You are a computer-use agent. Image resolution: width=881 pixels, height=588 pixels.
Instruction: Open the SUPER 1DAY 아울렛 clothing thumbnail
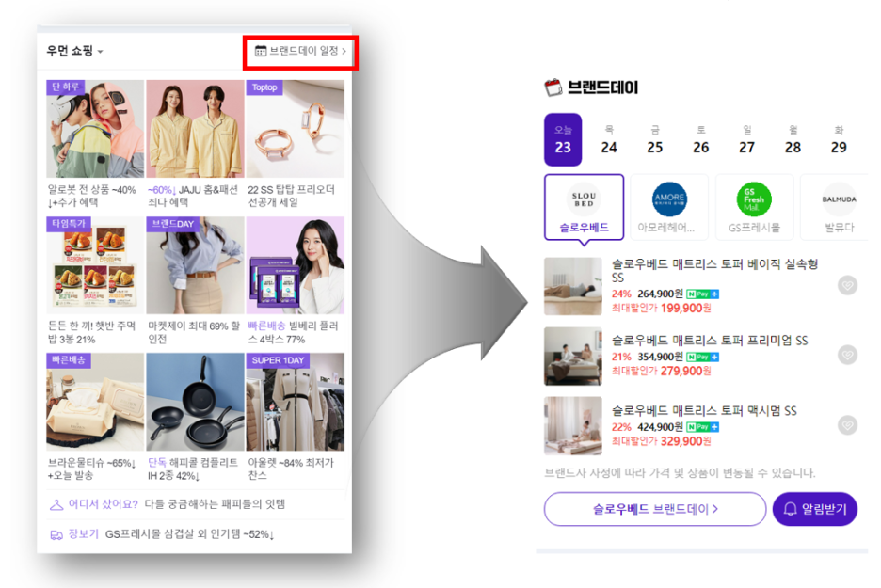coord(295,402)
